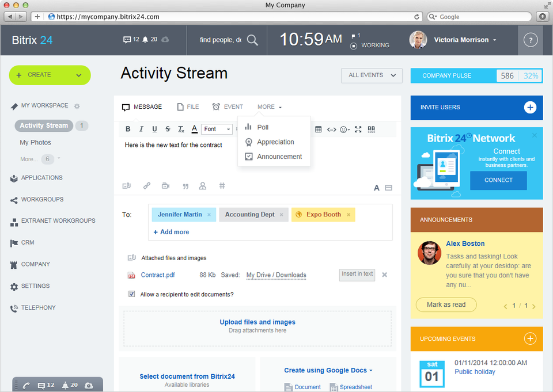Remove Jennifer Martin from recipients

click(x=209, y=215)
